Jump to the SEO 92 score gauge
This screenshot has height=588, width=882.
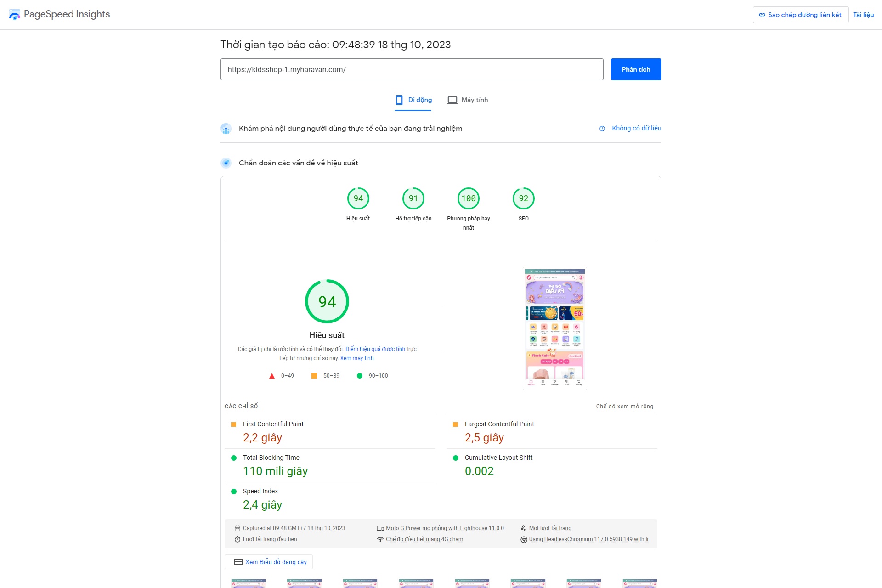[523, 199]
